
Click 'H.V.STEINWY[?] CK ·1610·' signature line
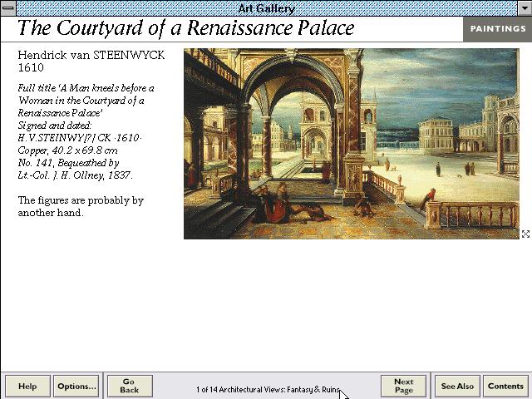80,138
